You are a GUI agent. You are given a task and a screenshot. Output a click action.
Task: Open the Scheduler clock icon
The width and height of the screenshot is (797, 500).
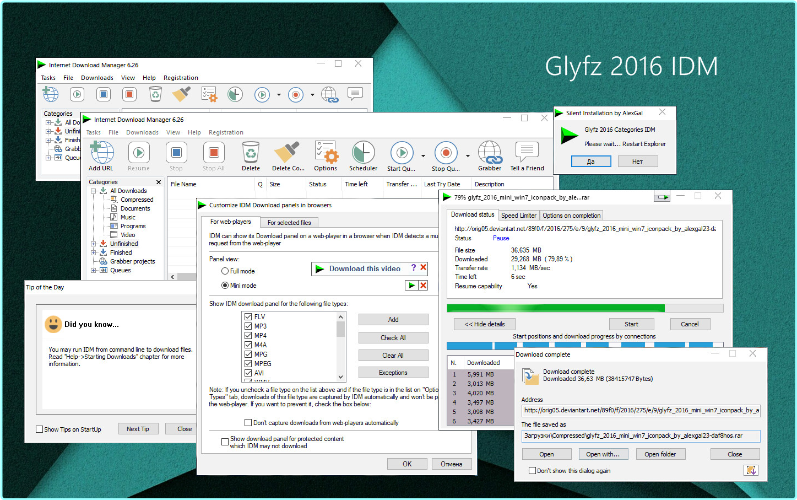pos(364,152)
